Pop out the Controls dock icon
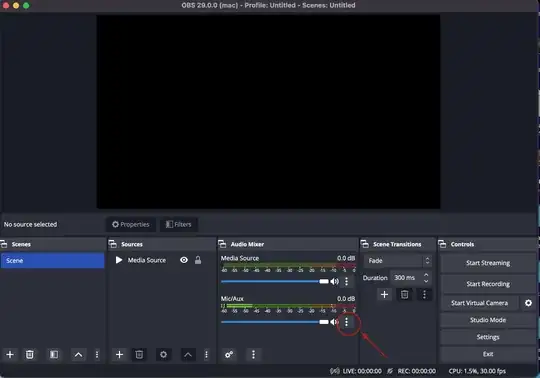Viewport: 540px width, 378px height. click(x=442, y=244)
